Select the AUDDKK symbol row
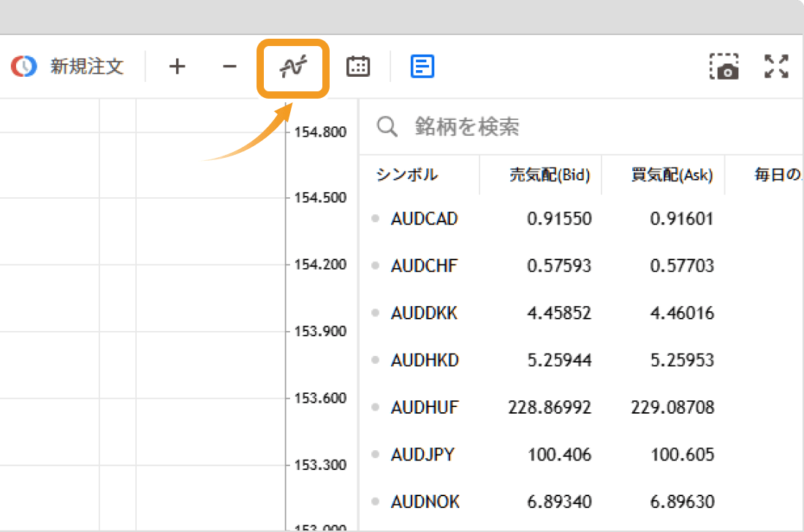 coord(582,313)
